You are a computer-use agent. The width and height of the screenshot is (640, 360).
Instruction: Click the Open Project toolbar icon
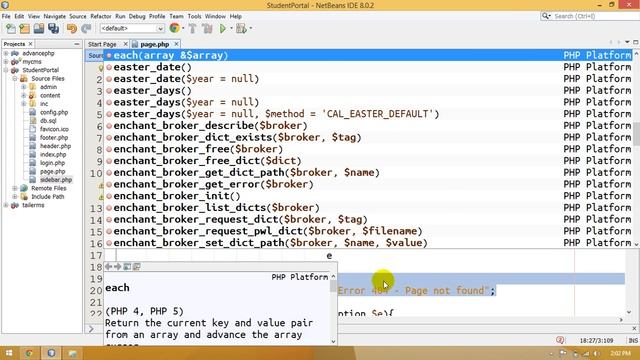point(39,29)
